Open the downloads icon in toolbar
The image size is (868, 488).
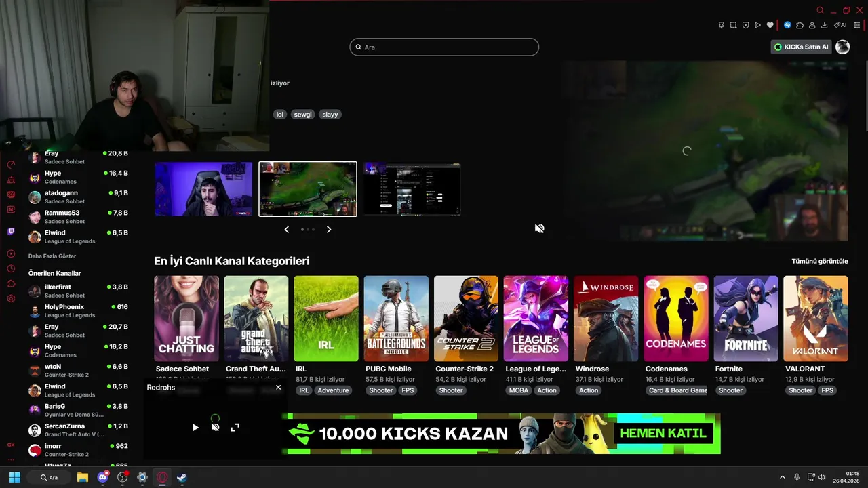coord(824,25)
